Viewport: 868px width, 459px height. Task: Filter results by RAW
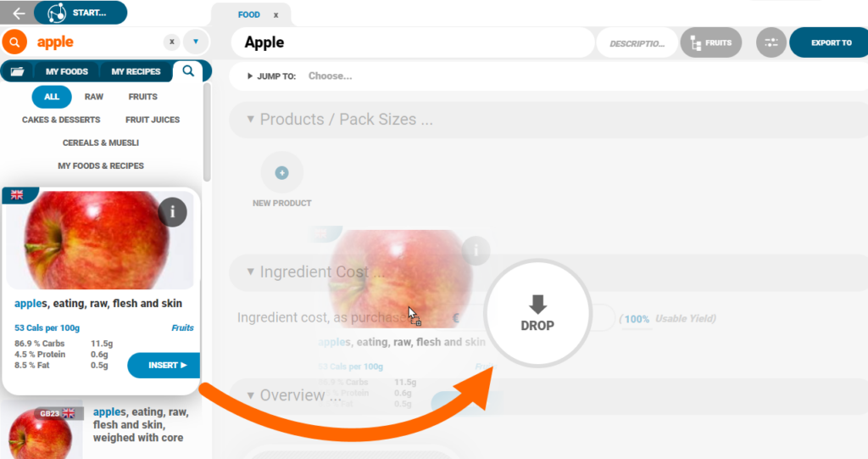[x=94, y=97]
